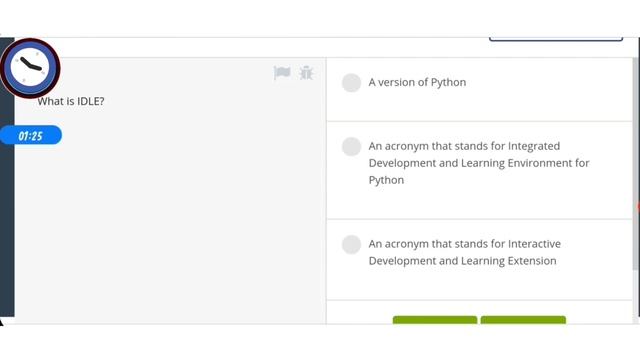Report a problem using the bug icon
The height and width of the screenshot is (360, 640).
point(306,73)
